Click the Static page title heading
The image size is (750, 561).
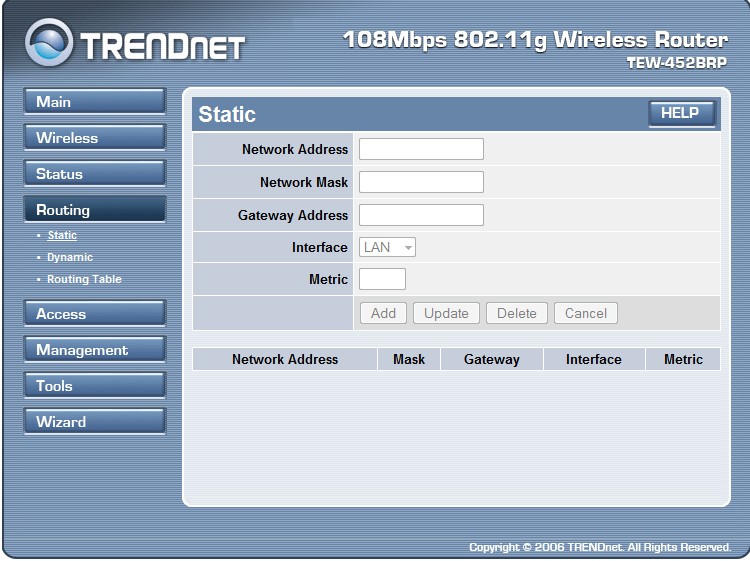click(227, 114)
